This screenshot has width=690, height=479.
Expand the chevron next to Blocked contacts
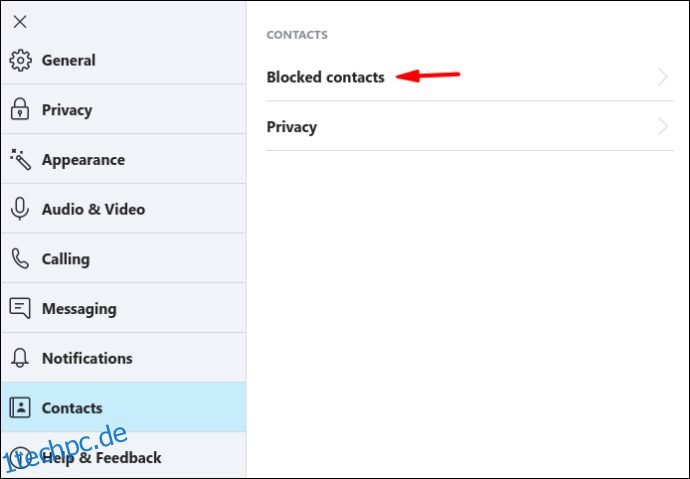point(663,77)
